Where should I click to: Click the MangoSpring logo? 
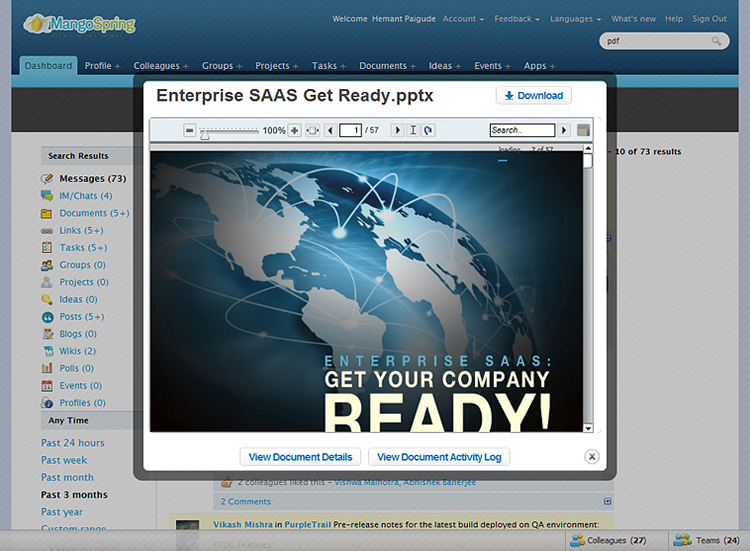[x=79, y=24]
